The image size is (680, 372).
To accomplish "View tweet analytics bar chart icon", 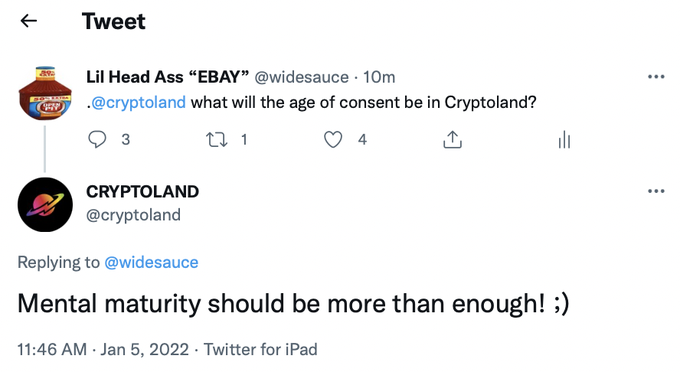I will (x=564, y=140).
